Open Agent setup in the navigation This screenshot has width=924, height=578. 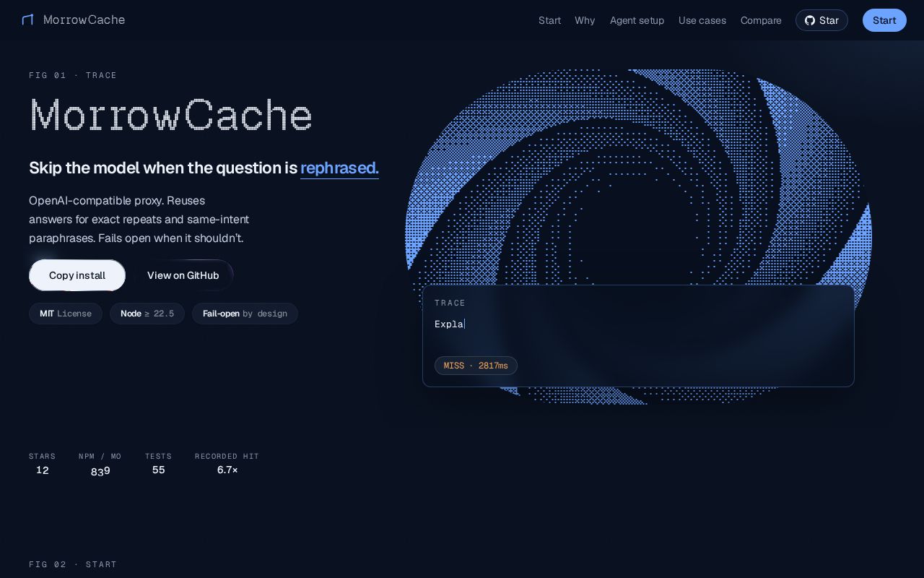coord(637,20)
